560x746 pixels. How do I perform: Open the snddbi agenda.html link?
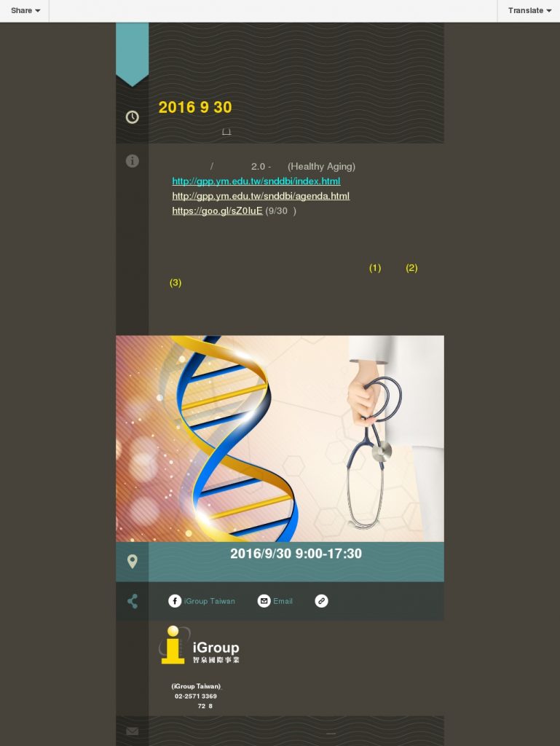click(261, 195)
